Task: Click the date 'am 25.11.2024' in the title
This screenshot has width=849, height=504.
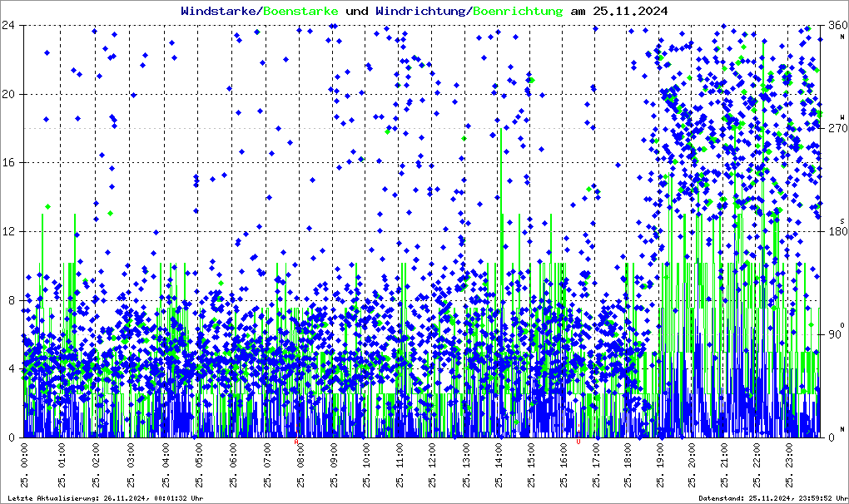Action: point(619,11)
